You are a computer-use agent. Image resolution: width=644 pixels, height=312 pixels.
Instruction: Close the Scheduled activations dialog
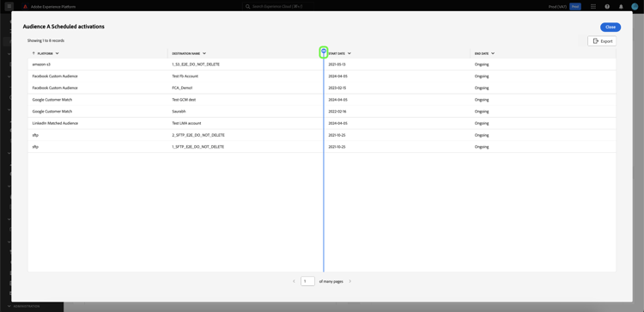tap(611, 28)
